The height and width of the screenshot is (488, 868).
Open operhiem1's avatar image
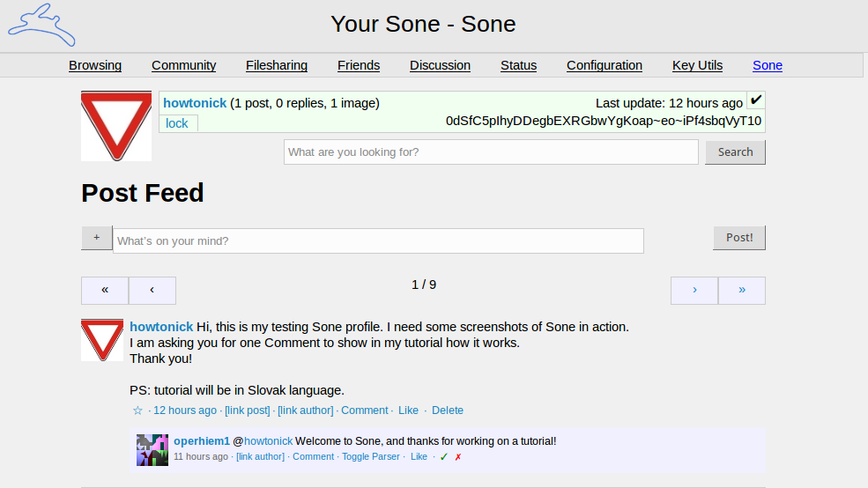point(152,450)
